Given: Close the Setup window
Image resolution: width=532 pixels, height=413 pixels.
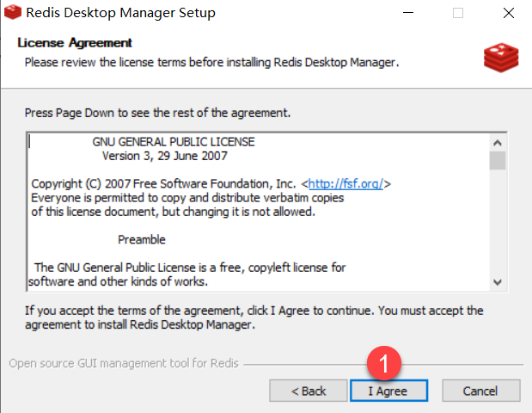Looking at the screenshot, I should click(509, 13).
